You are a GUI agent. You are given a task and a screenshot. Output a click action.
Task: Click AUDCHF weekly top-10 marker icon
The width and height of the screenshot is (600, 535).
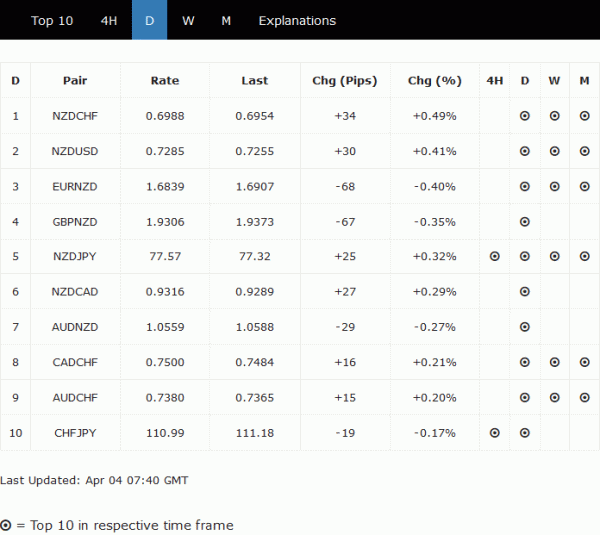(x=554, y=398)
